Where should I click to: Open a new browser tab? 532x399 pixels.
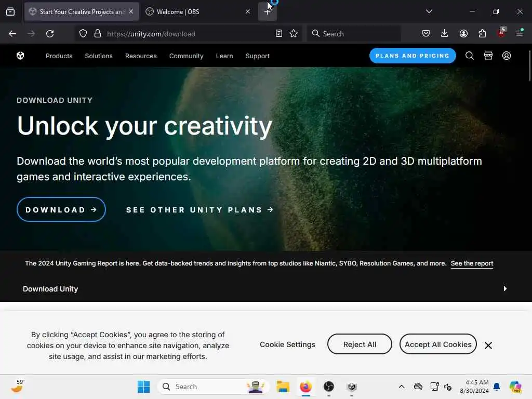pos(268,11)
